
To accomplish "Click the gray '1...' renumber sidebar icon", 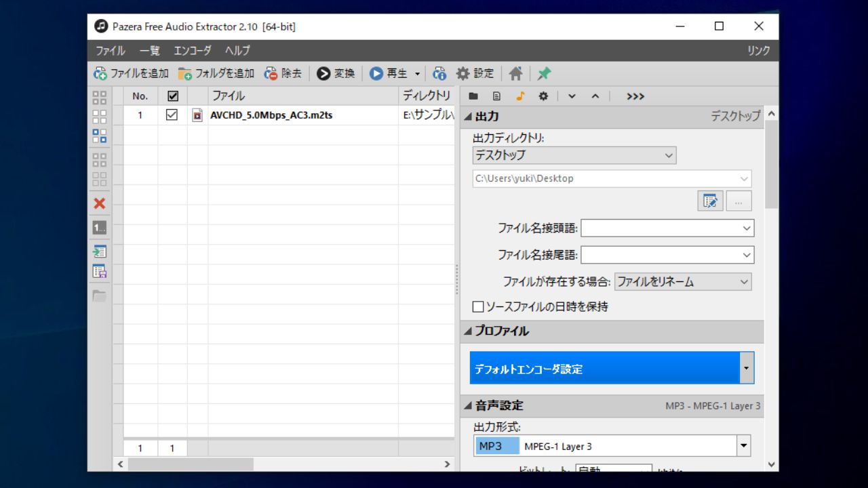I will [x=100, y=228].
